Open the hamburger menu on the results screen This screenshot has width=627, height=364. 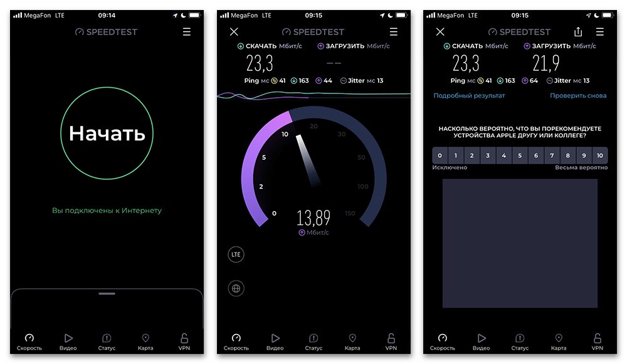pyautogui.click(x=600, y=31)
